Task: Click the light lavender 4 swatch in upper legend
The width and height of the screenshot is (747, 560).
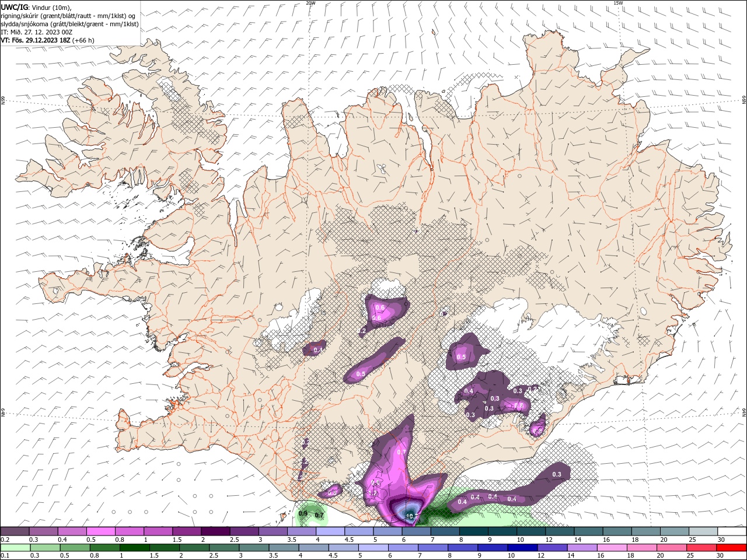Action: (x=330, y=531)
